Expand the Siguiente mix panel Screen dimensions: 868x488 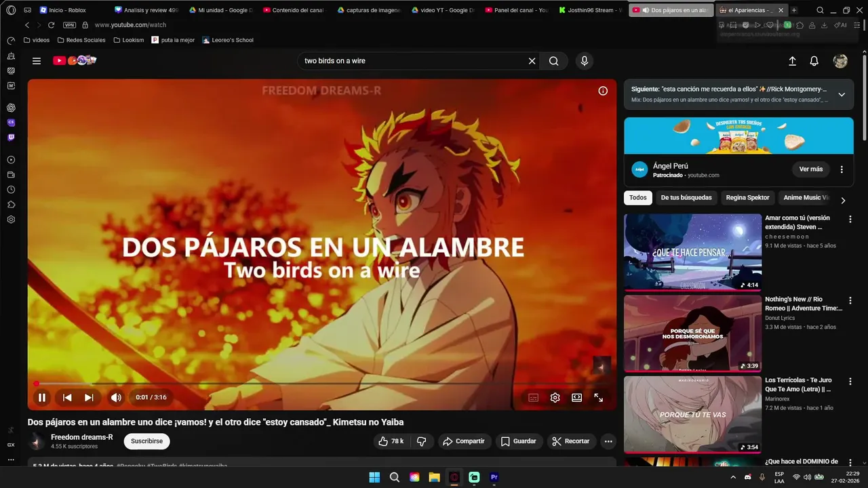(842, 94)
